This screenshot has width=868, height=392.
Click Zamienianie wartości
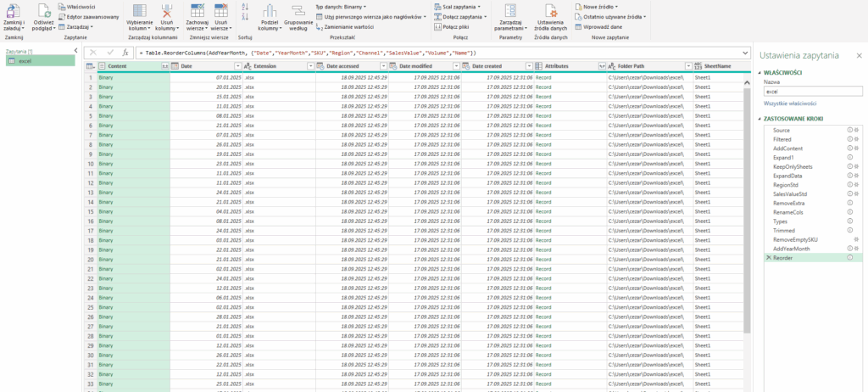tap(344, 26)
